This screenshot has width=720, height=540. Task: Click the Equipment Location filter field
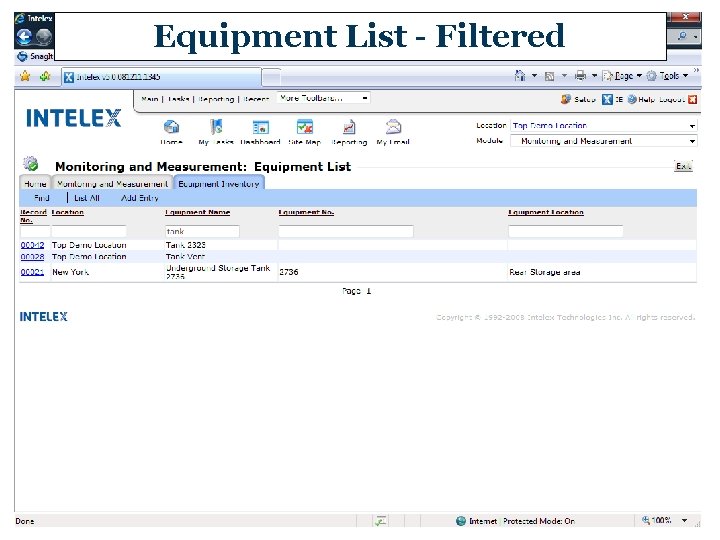[x=566, y=231]
